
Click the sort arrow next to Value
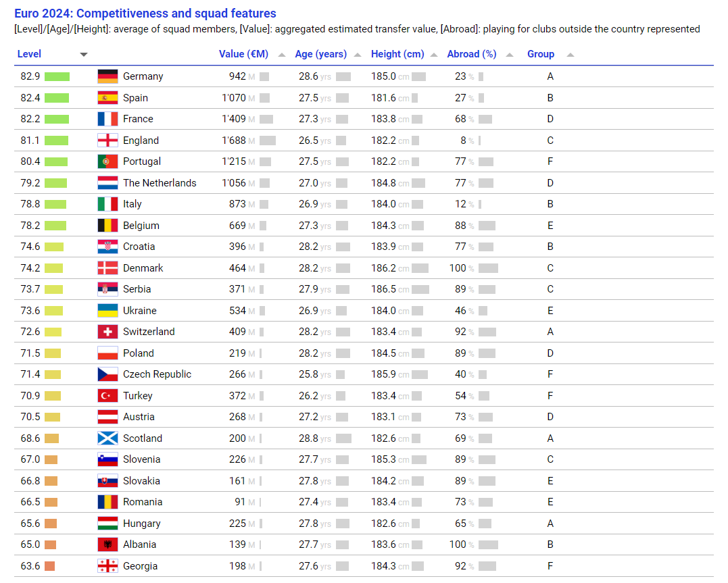(282, 55)
